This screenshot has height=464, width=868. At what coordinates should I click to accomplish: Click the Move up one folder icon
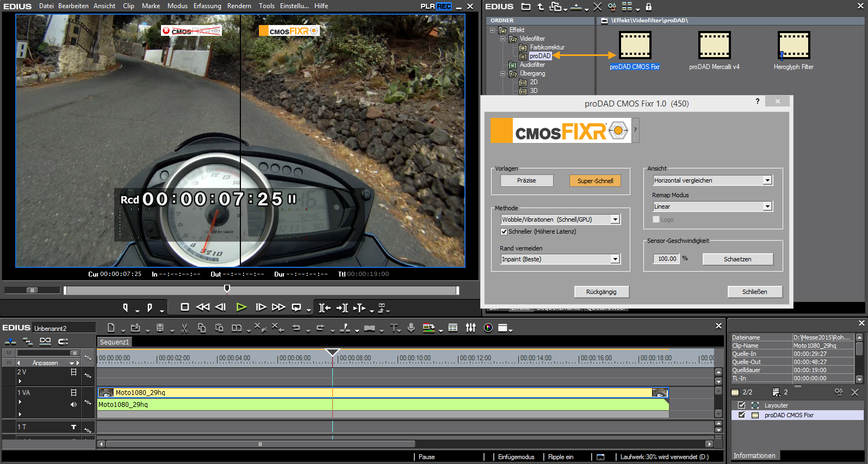tap(541, 7)
